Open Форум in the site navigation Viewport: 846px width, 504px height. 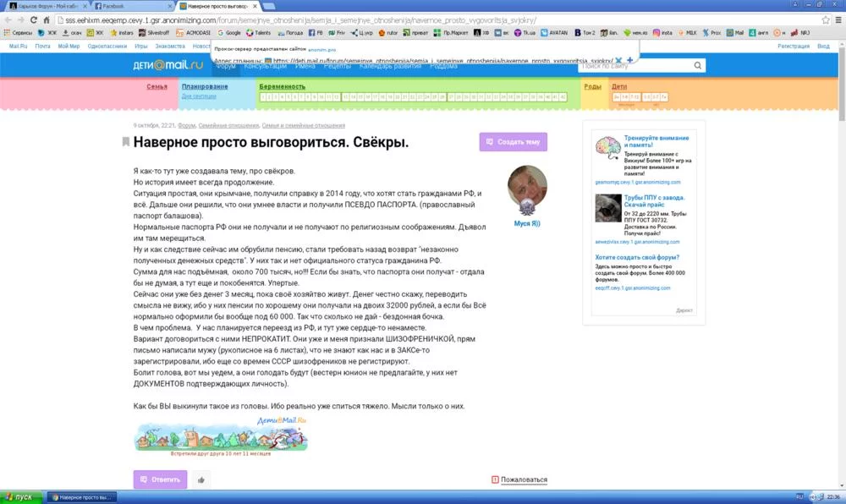point(226,66)
